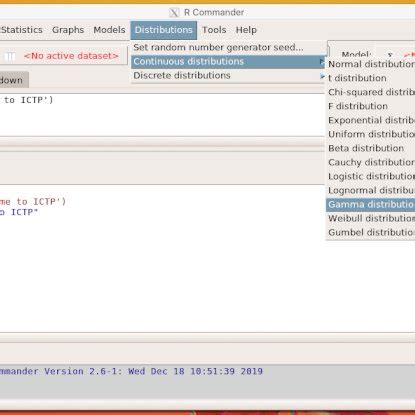Select Exponential distribution entry
This screenshot has width=415, height=415.
coord(371,120)
